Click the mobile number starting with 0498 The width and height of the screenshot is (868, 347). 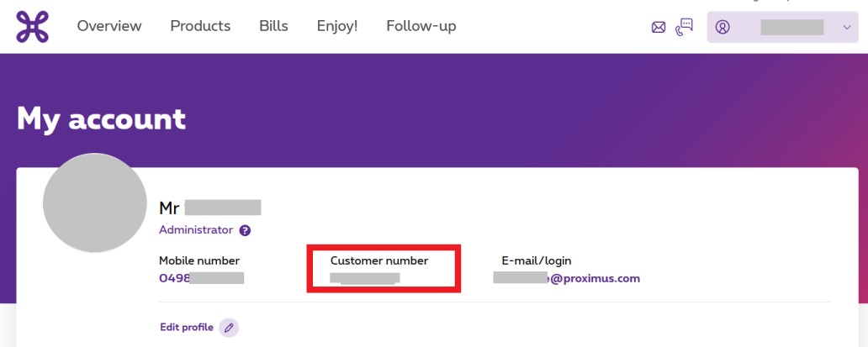tap(201, 278)
